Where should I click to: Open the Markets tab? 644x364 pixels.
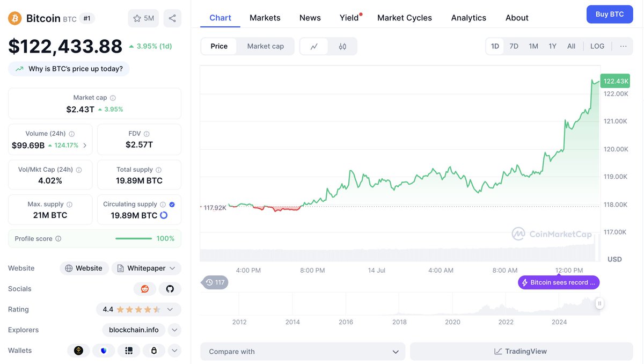pyautogui.click(x=265, y=18)
